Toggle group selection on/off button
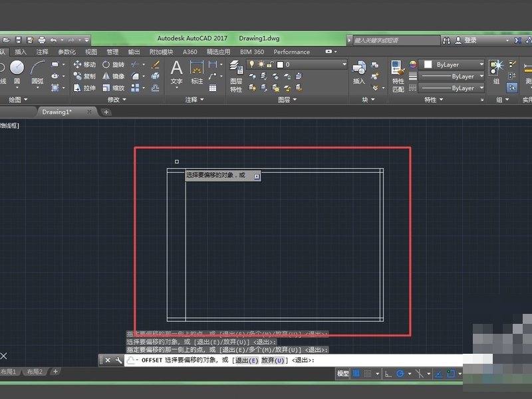The width and height of the screenshot is (532, 399). (511, 88)
